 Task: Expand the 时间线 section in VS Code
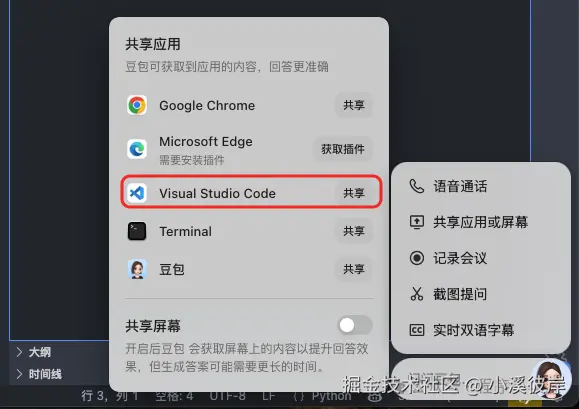pyautogui.click(x=39, y=374)
